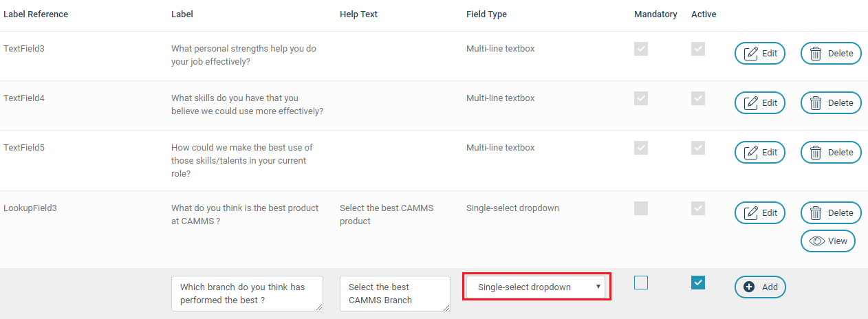Uncheck the Active checkbox in the new row
This screenshot has width=868, height=319.
[x=698, y=283]
